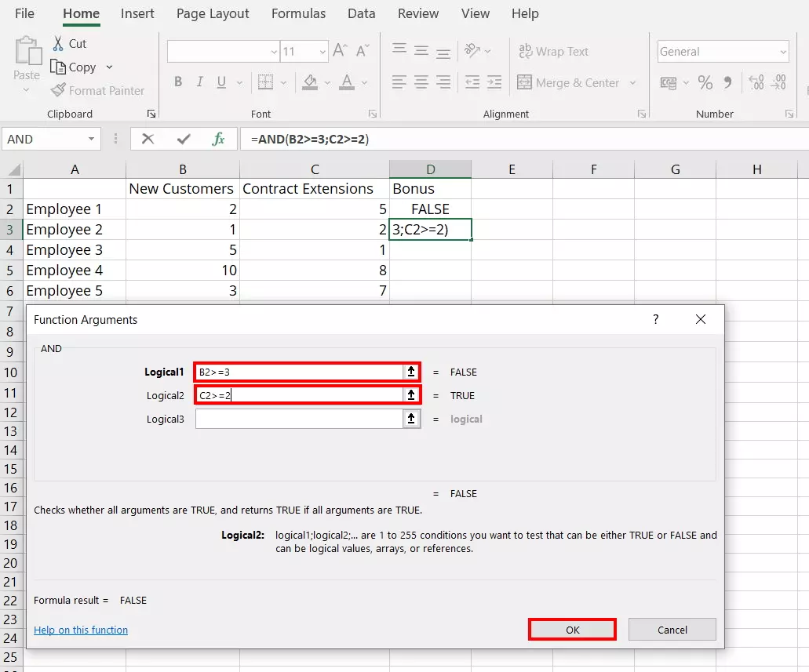Collapse dialog via Logical1 range selector arrow
The image size is (809, 672).
pyautogui.click(x=411, y=372)
